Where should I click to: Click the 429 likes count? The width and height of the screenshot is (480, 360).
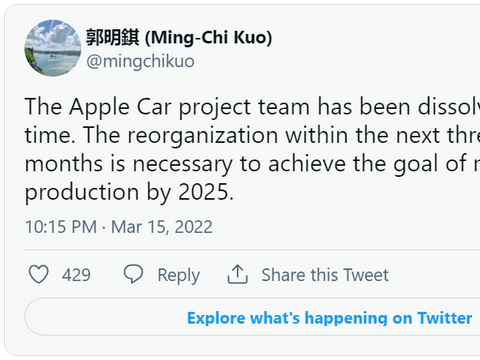click(x=76, y=275)
